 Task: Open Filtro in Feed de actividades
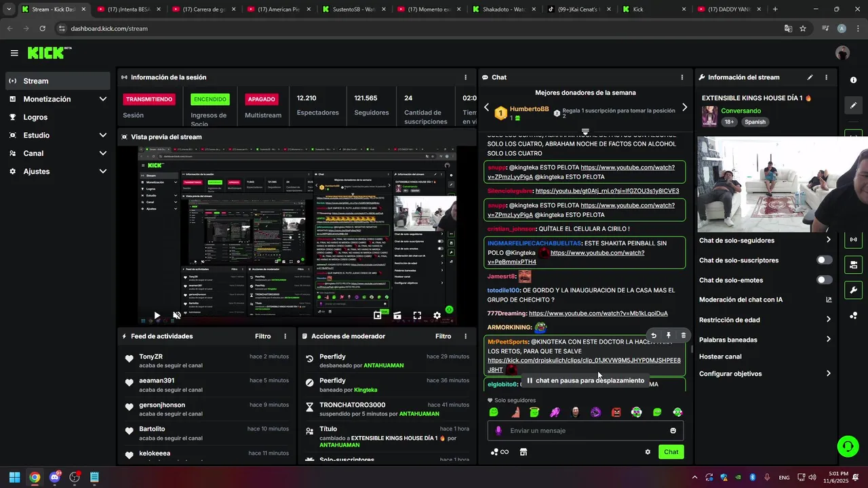[262, 336]
